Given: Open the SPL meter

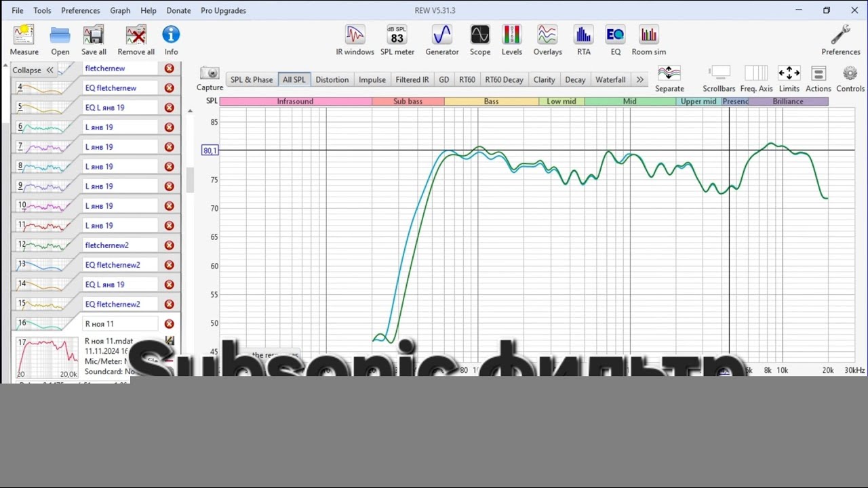Looking at the screenshot, I should pos(397,40).
